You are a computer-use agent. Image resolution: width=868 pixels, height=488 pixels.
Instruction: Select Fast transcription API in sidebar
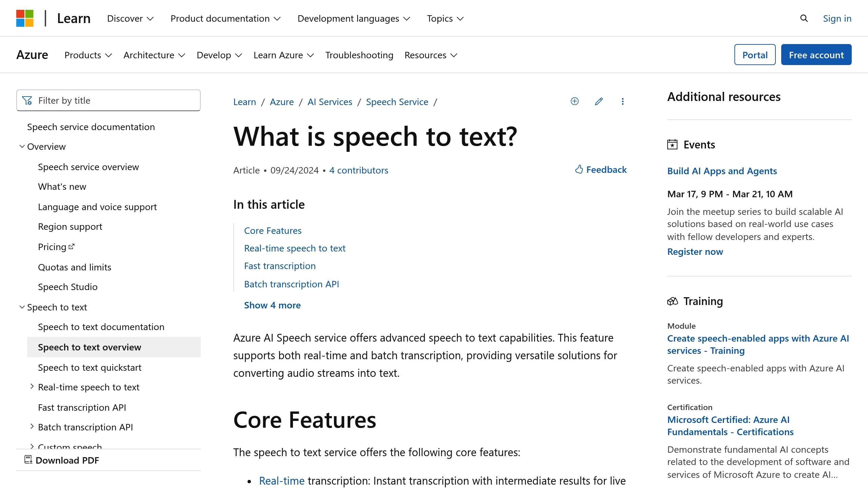point(82,407)
